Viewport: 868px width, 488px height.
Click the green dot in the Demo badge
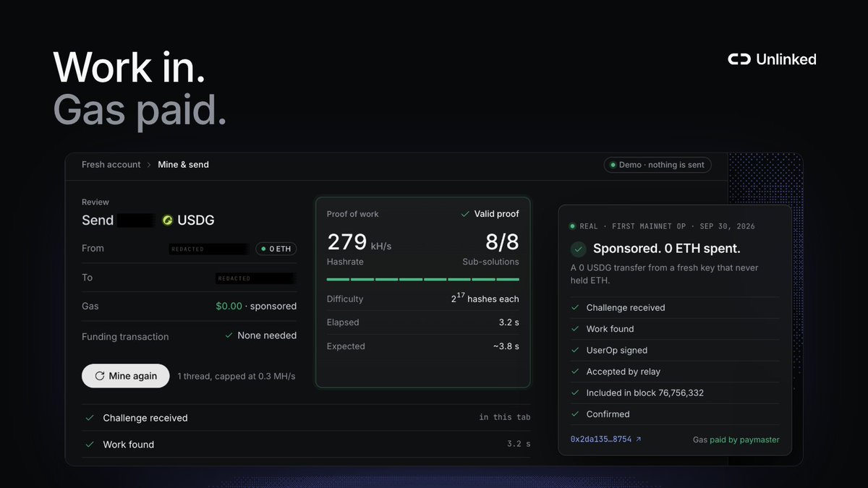pyautogui.click(x=613, y=165)
